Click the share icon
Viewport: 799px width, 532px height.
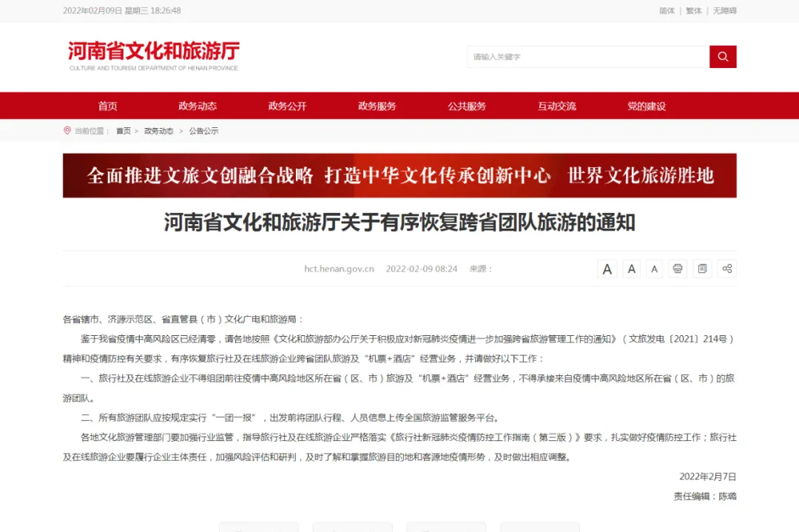click(727, 269)
